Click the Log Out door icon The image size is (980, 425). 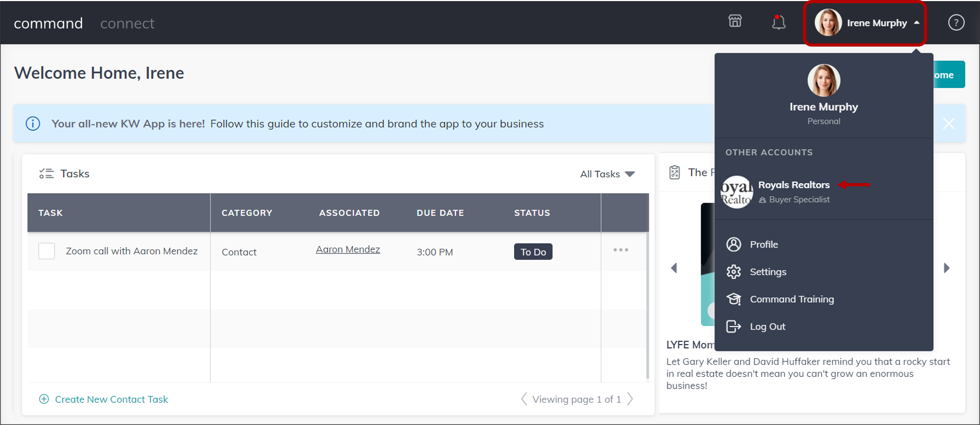(734, 327)
